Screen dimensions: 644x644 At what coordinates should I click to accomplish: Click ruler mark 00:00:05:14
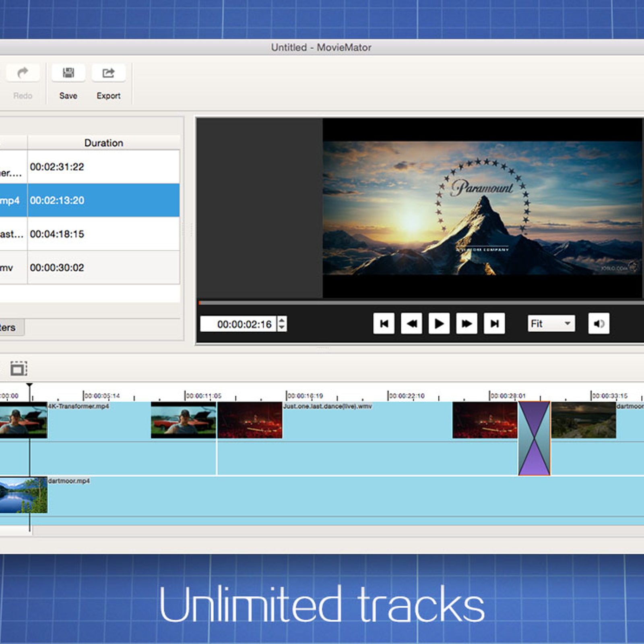coord(102,396)
